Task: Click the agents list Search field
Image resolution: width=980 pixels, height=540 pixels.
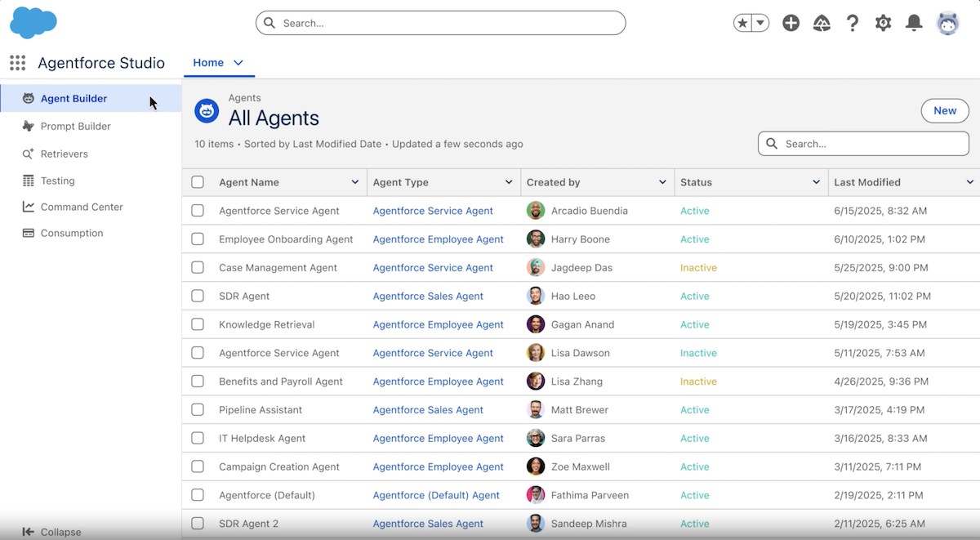Action: tap(864, 144)
